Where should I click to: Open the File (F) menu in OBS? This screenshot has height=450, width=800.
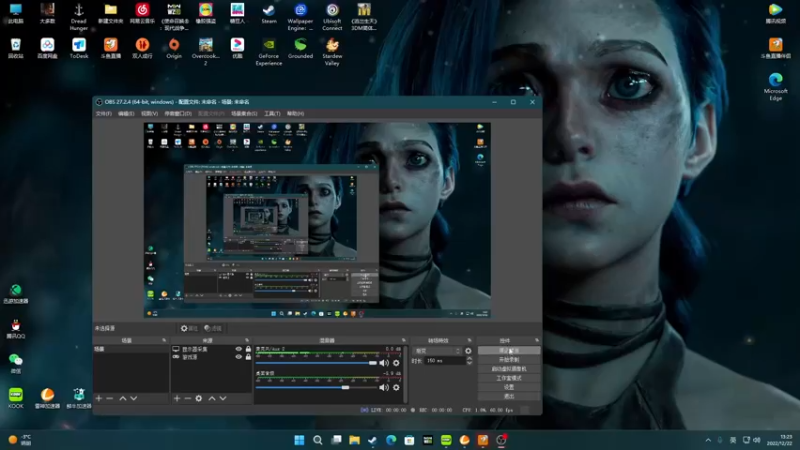tap(104, 113)
